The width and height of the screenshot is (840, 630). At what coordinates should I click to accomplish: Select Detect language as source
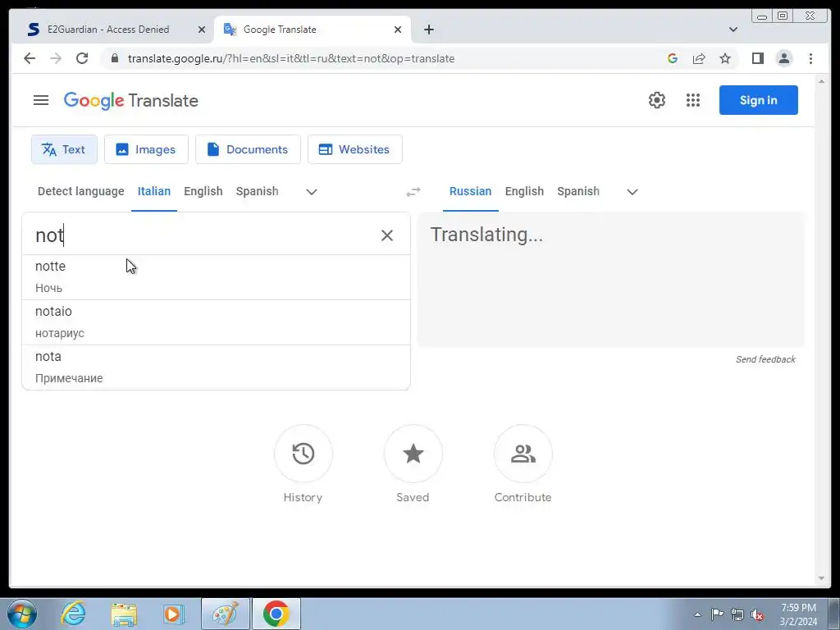[81, 191]
